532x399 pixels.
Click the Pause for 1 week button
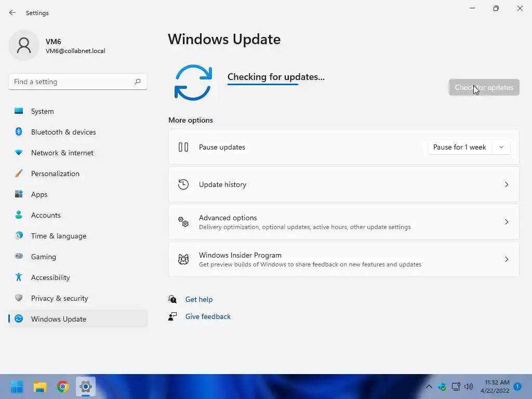tap(460, 147)
